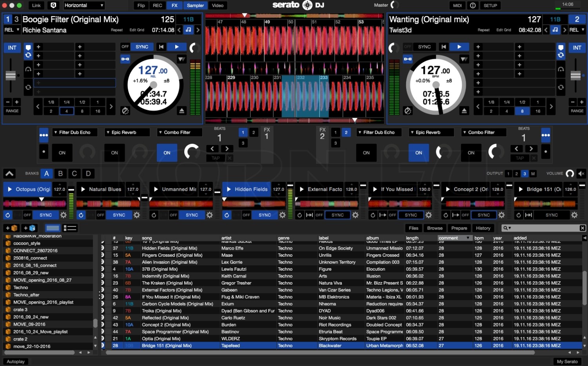Viewport: 588px width, 366px height.
Task: Enable SYNC on deck 1
Action: pos(142,47)
